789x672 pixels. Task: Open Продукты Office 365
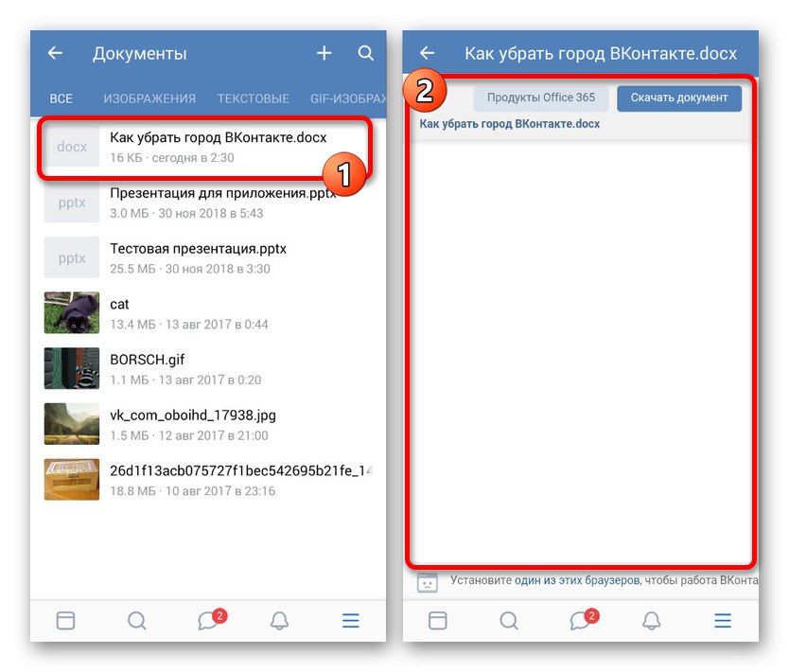point(540,97)
